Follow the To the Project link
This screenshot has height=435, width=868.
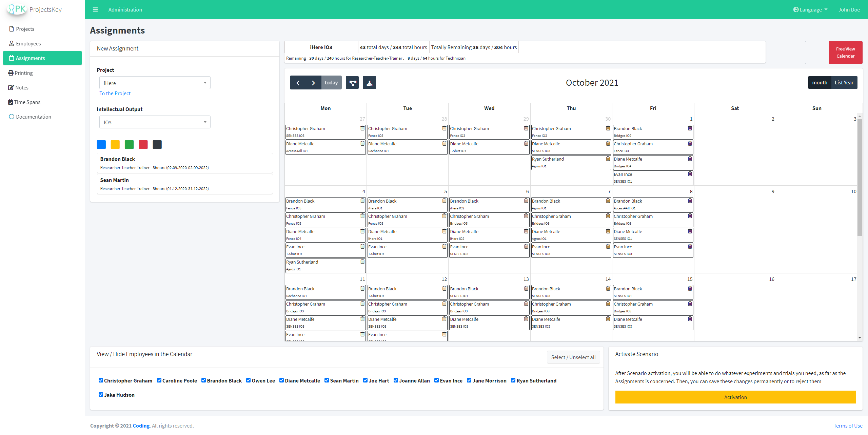pos(115,94)
